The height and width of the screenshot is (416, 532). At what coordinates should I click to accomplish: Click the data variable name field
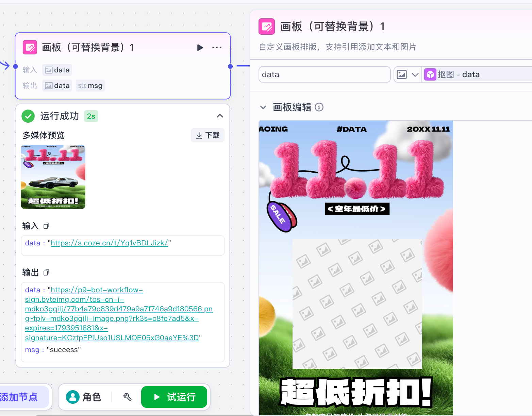coord(324,74)
